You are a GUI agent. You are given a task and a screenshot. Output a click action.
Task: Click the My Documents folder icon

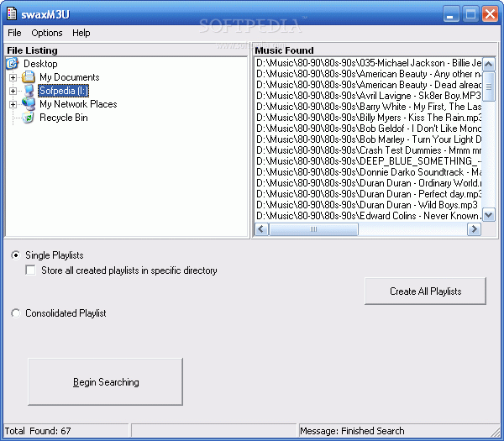coord(29,77)
